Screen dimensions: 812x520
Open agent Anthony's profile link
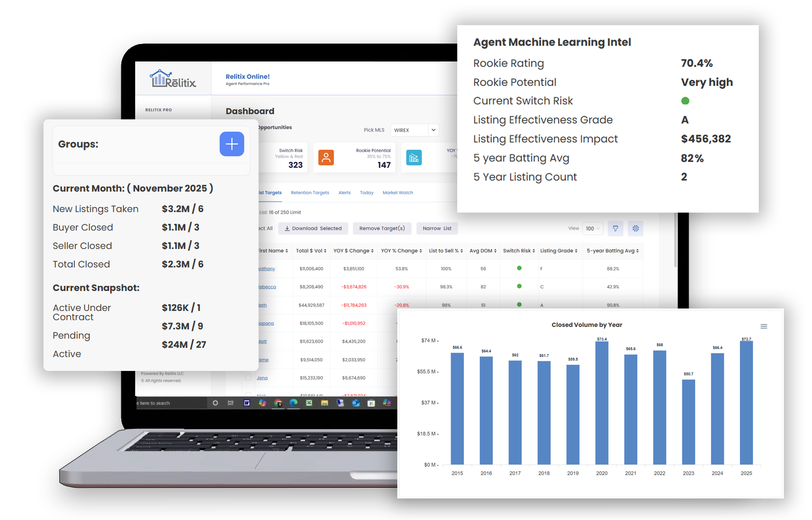click(x=266, y=269)
